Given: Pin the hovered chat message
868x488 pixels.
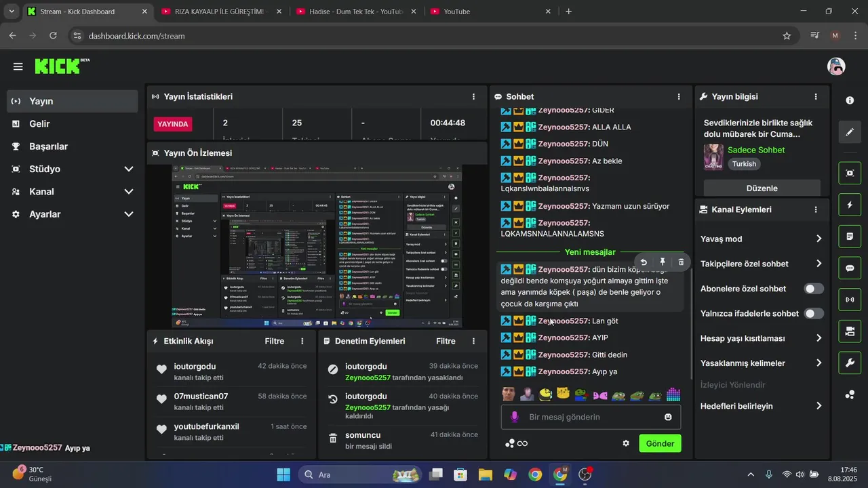Looking at the screenshot, I should (663, 262).
